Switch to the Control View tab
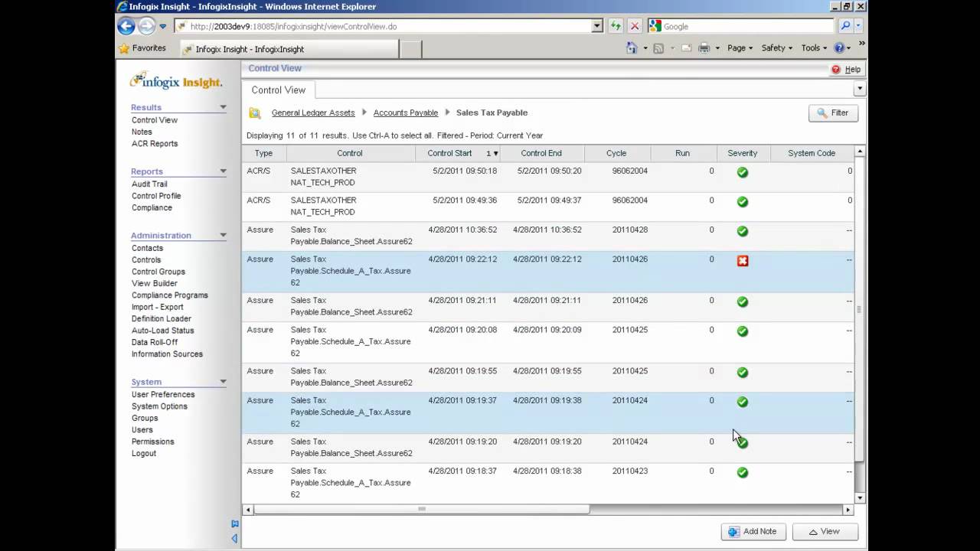The height and width of the screenshot is (551, 980). click(279, 90)
